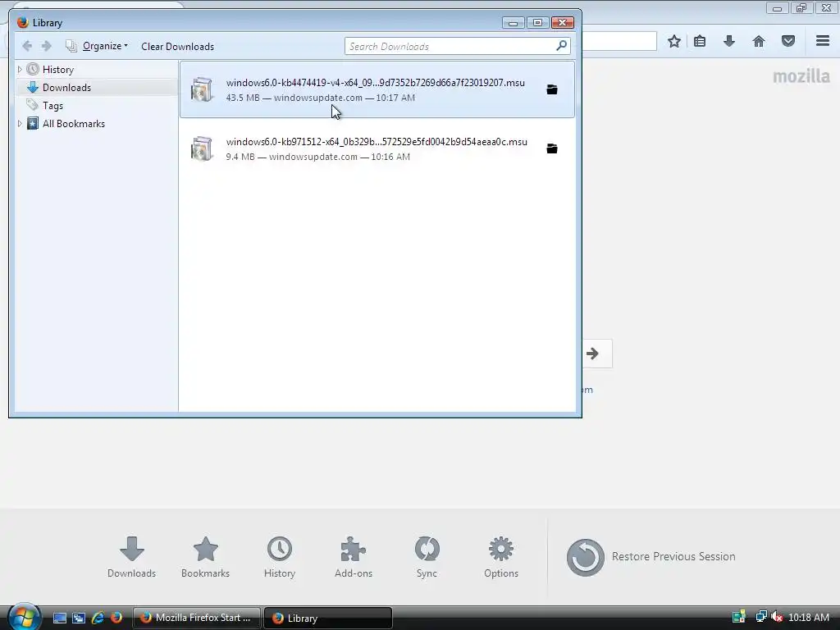
Task: Close the Library window
Action: (563, 22)
